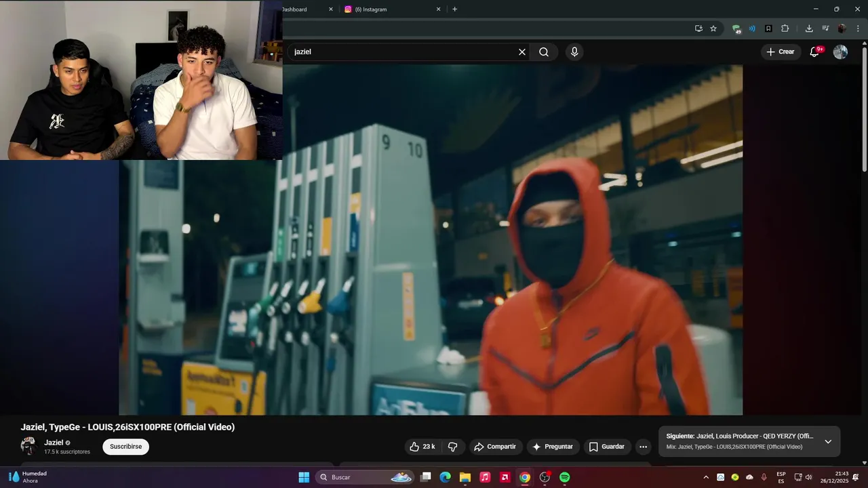Open the Music app on taskbar
This screenshot has height=488, width=868.
click(x=485, y=477)
